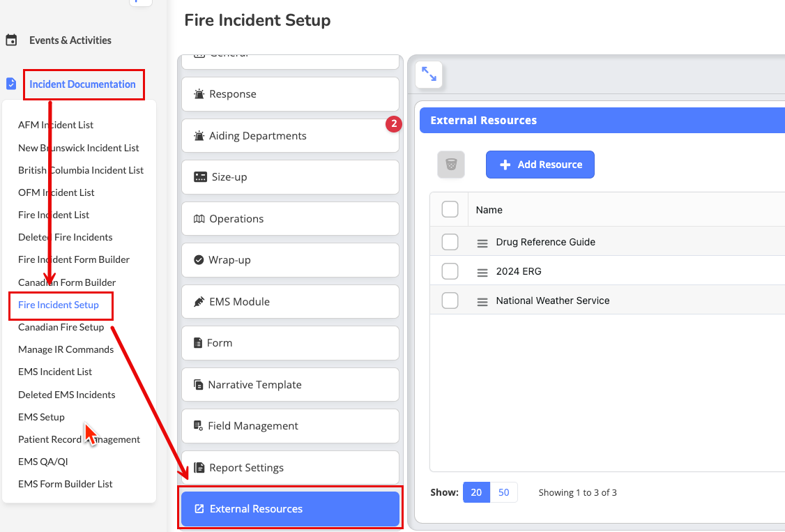Expand the Events & Activities section
The height and width of the screenshot is (532, 785).
point(70,40)
